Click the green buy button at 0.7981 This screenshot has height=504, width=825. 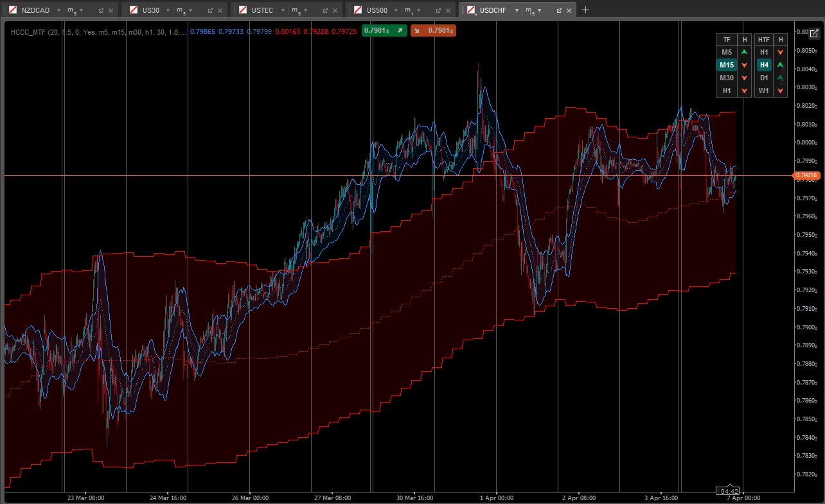[x=384, y=30]
